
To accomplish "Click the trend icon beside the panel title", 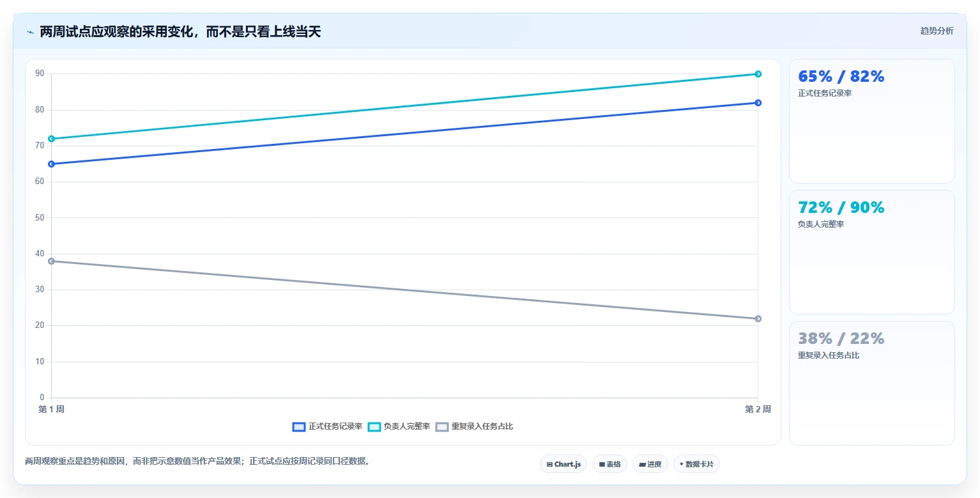I will [30, 32].
